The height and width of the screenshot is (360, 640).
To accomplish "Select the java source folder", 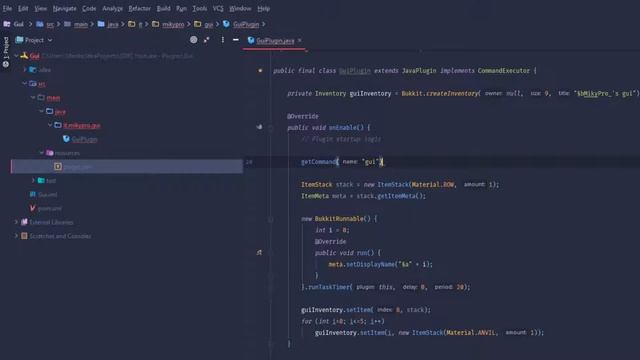I will coord(60,111).
